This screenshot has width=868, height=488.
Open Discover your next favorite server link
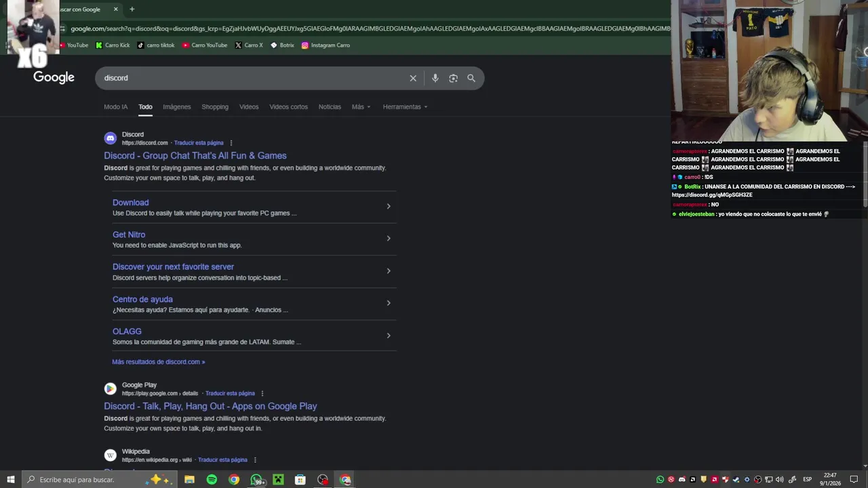[173, 267]
